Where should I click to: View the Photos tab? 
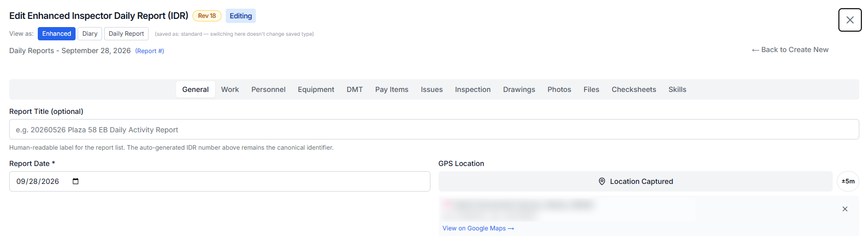pyautogui.click(x=560, y=89)
